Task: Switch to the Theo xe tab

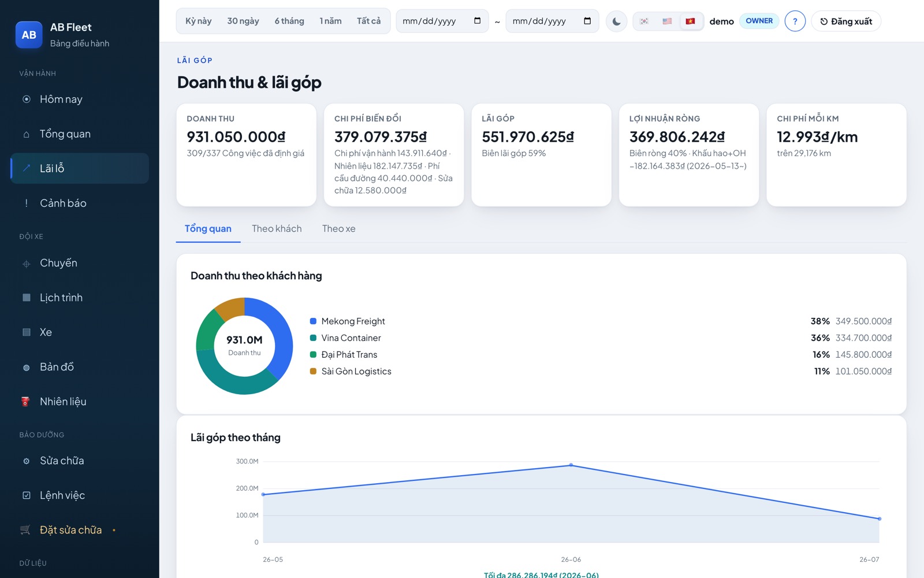Action: pyautogui.click(x=338, y=229)
